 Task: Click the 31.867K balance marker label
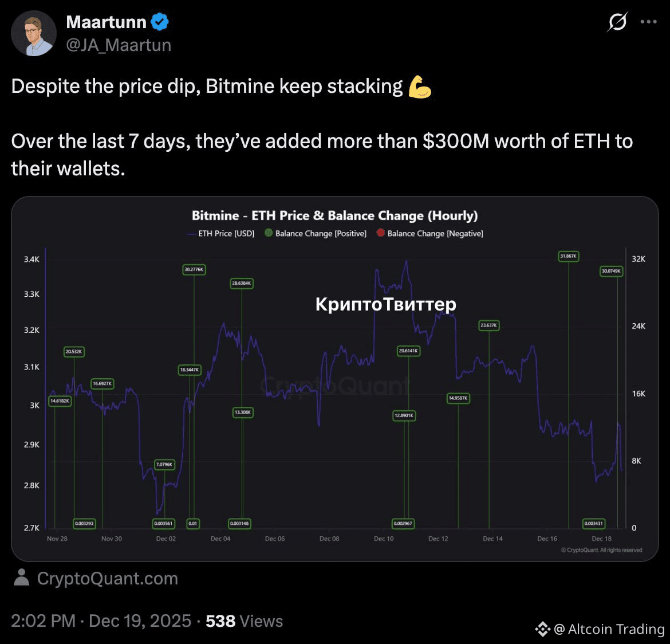(568, 256)
